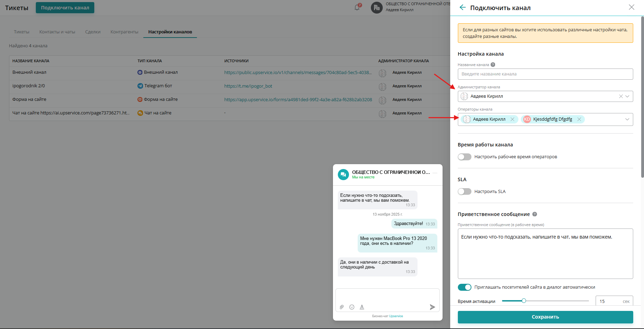Open the app.upservice.io forms link

tap(298, 99)
